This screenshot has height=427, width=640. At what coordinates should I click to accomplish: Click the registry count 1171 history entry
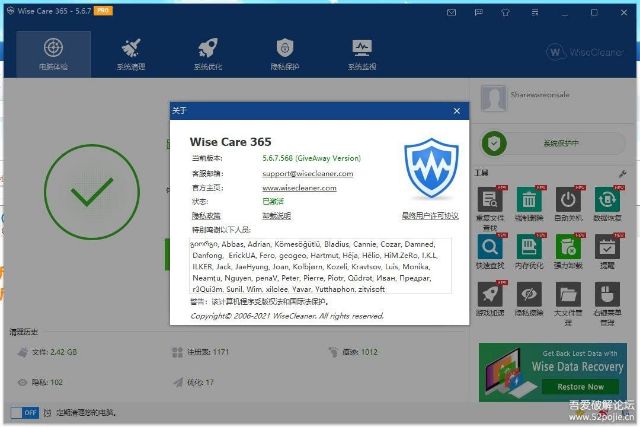point(200,352)
